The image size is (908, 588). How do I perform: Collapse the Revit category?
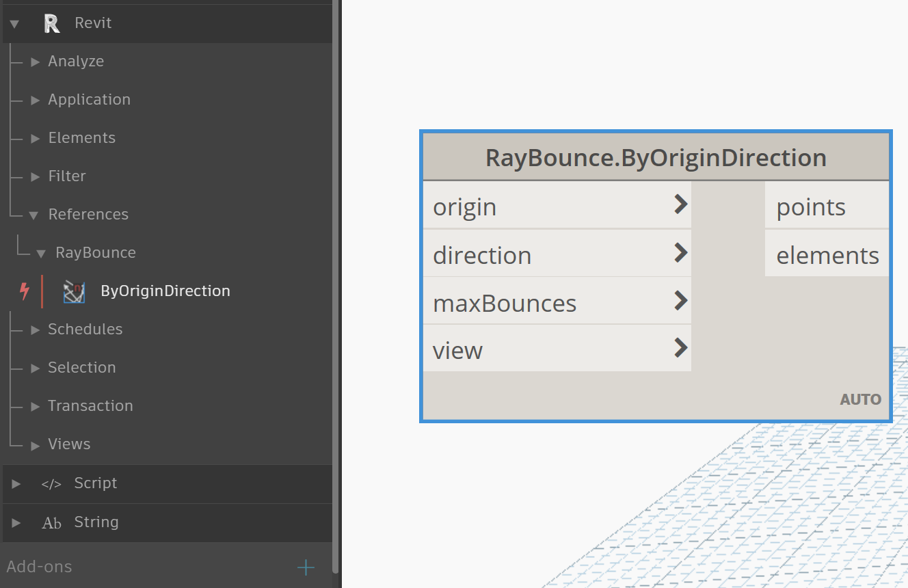(14, 23)
